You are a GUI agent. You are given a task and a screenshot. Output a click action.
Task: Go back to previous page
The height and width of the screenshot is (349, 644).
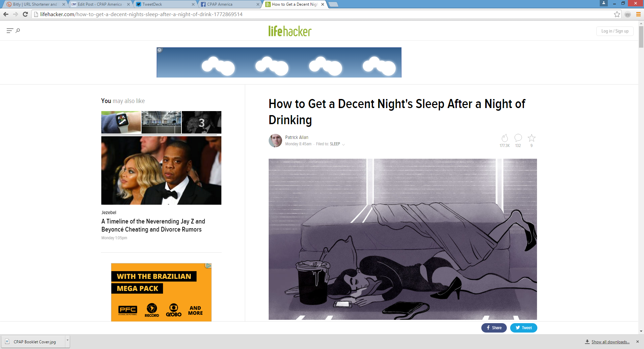6,14
